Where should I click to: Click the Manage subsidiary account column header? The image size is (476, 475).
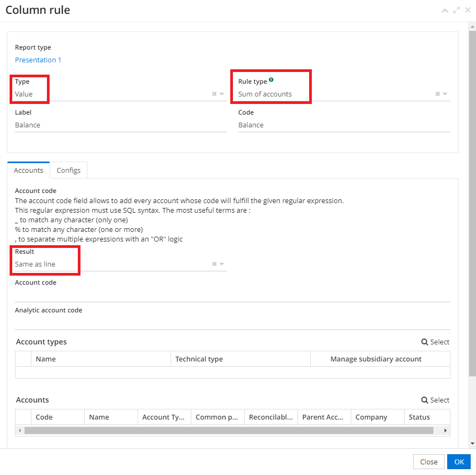tap(380, 359)
